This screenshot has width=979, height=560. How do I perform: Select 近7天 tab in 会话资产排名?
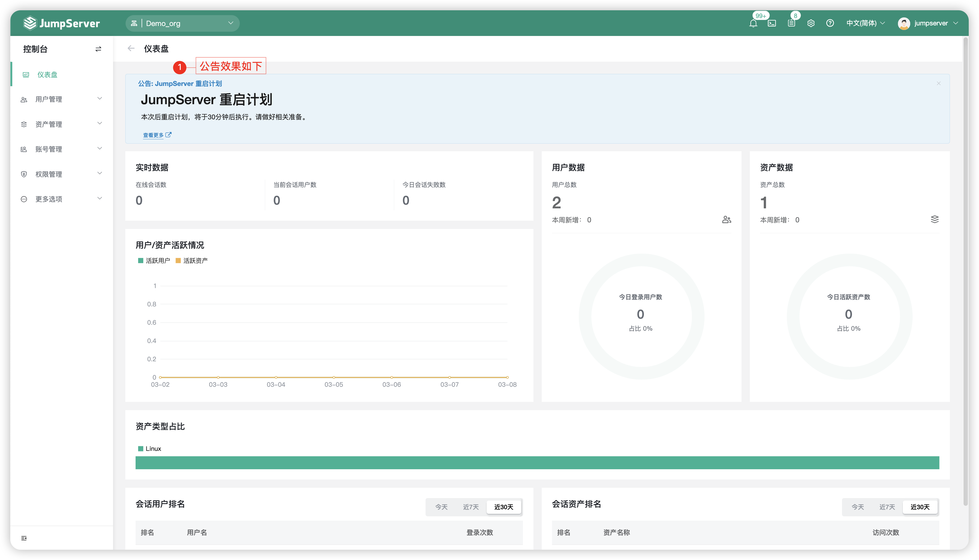(x=887, y=507)
